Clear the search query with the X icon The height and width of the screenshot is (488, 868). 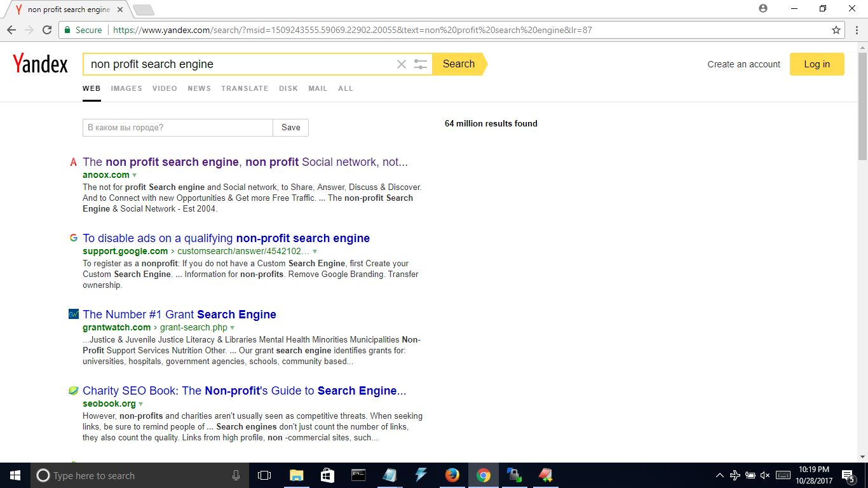[401, 64]
